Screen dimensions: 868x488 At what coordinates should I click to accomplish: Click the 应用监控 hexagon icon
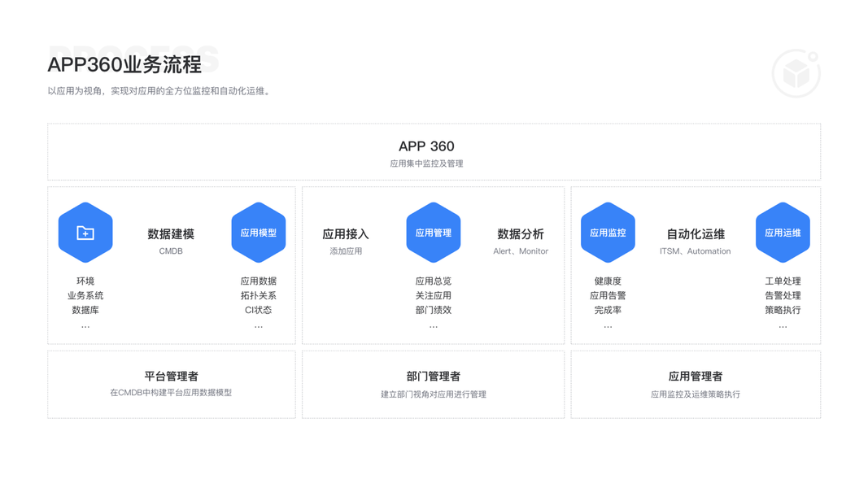point(608,233)
